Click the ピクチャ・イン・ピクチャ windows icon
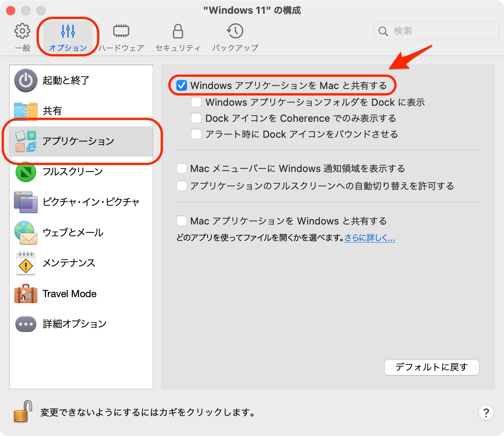 pos(26,202)
